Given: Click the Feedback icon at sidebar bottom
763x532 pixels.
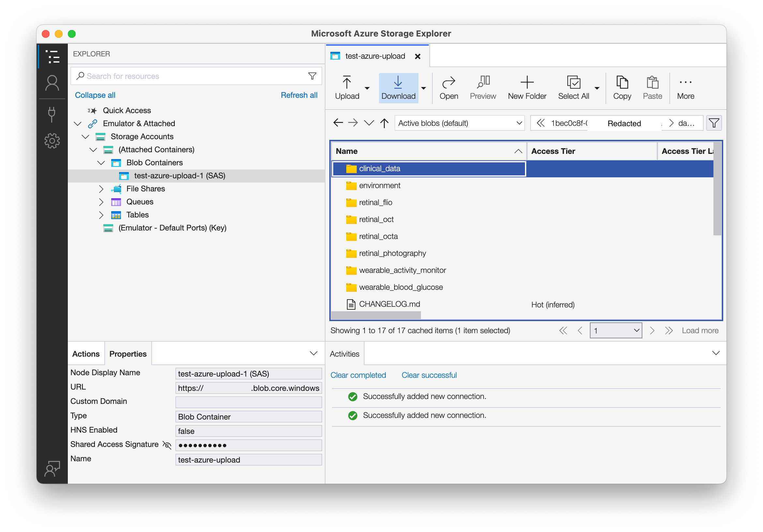Looking at the screenshot, I should pos(52,468).
